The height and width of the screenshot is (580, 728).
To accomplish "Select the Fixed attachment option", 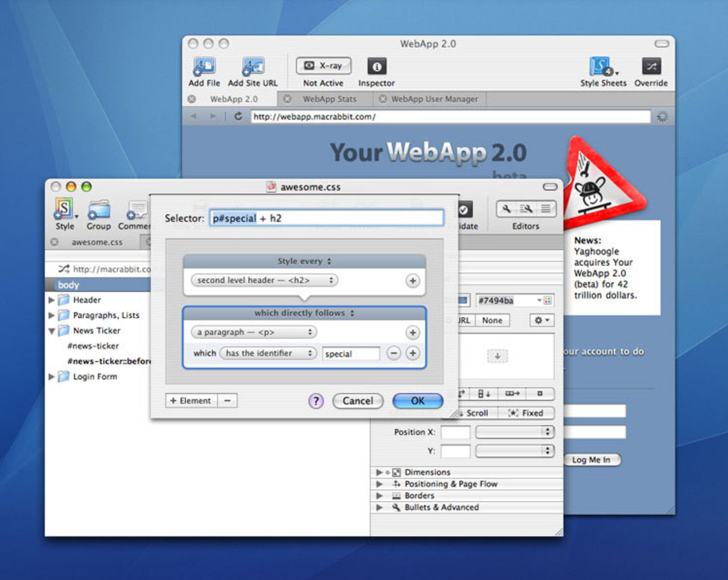I will pos(526,413).
